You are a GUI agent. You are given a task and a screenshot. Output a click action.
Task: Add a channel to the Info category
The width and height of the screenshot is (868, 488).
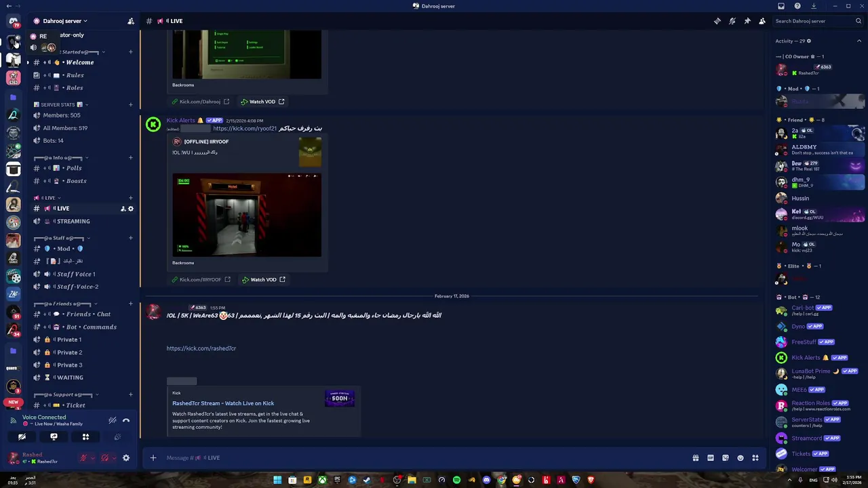coord(131,158)
